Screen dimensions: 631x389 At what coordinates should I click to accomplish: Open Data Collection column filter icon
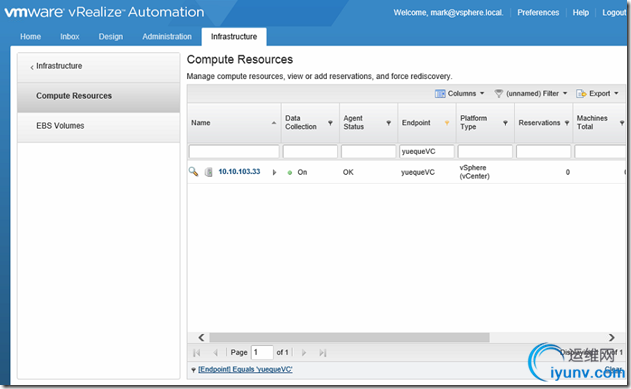[x=330, y=123]
